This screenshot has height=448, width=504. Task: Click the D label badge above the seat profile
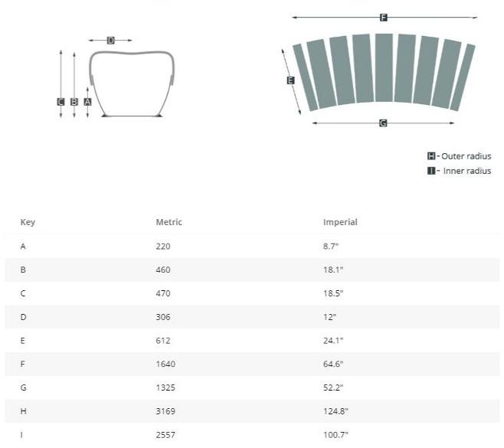110,41
